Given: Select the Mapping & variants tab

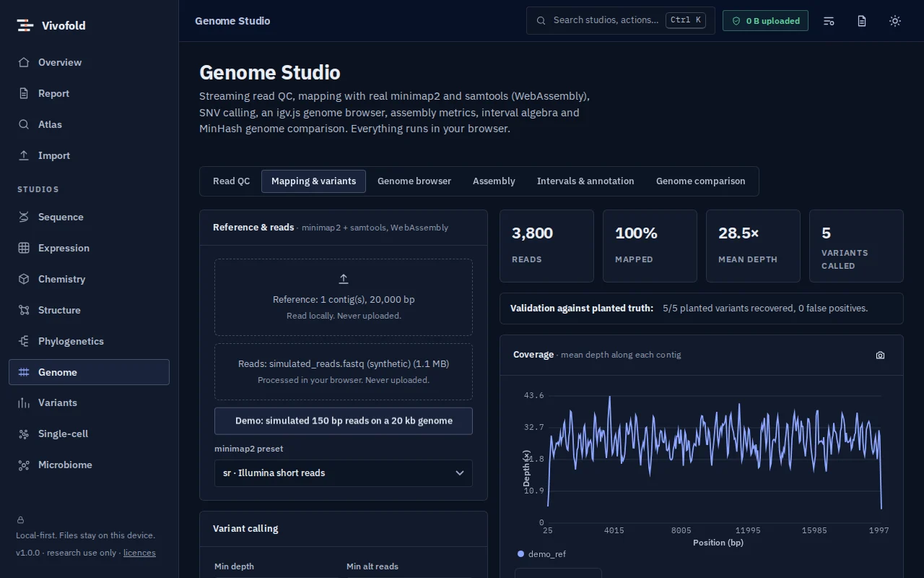Looking at the screenshot, I should 313,181.
